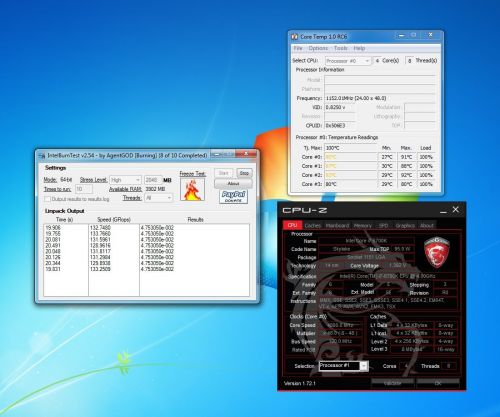The height and width of the screenshot is (417, 500).
Task: Click the Freeze Test flame icon in IntelBurnTest
Action: [192, 189]
